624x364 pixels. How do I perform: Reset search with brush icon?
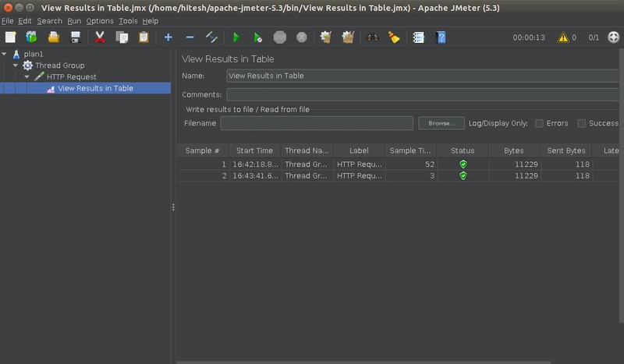pyautogui.click(x=394, y=37)
